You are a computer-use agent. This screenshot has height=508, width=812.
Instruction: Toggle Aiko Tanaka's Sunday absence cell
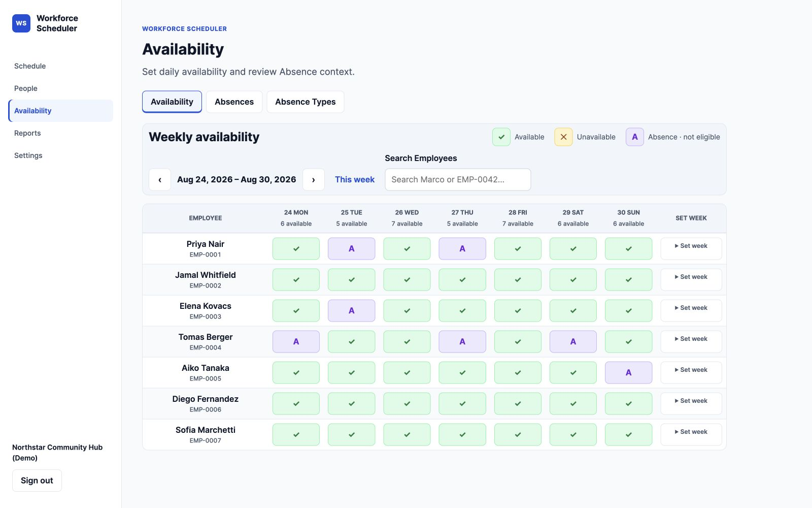[x=629, y=373]
